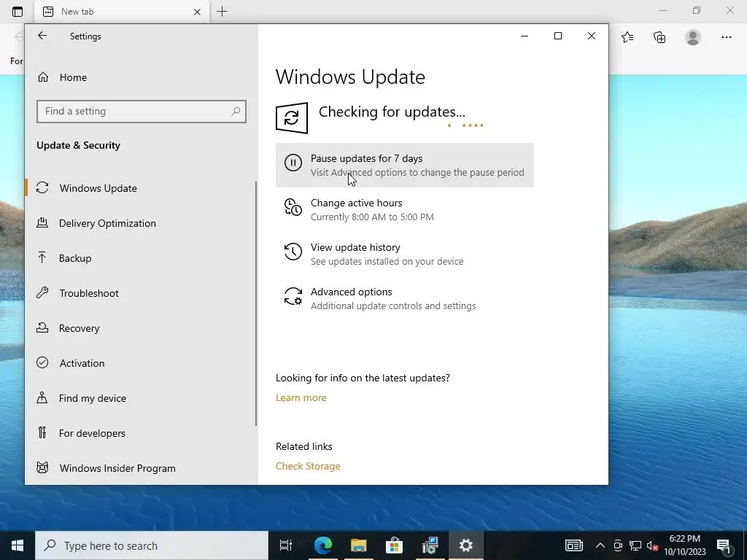Select Windows Update in the sidebar
This screenshot has height=560, width=747.
[x=141, y=188]
